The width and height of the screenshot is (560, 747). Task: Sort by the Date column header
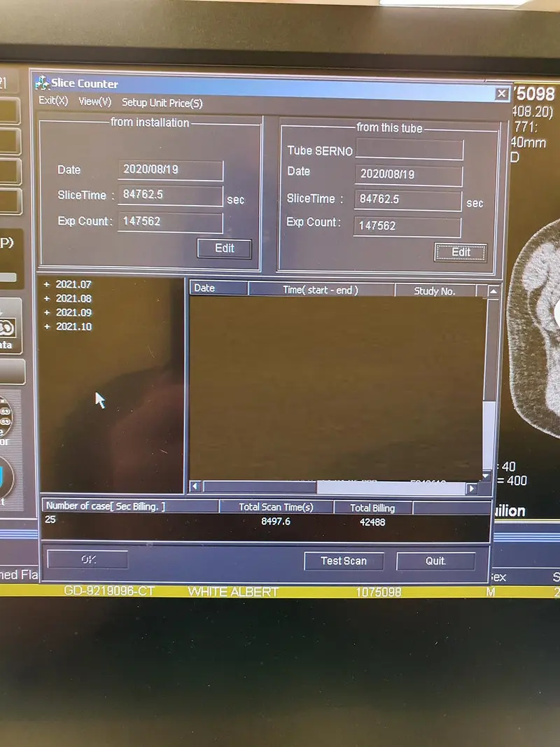click(218, 288)
